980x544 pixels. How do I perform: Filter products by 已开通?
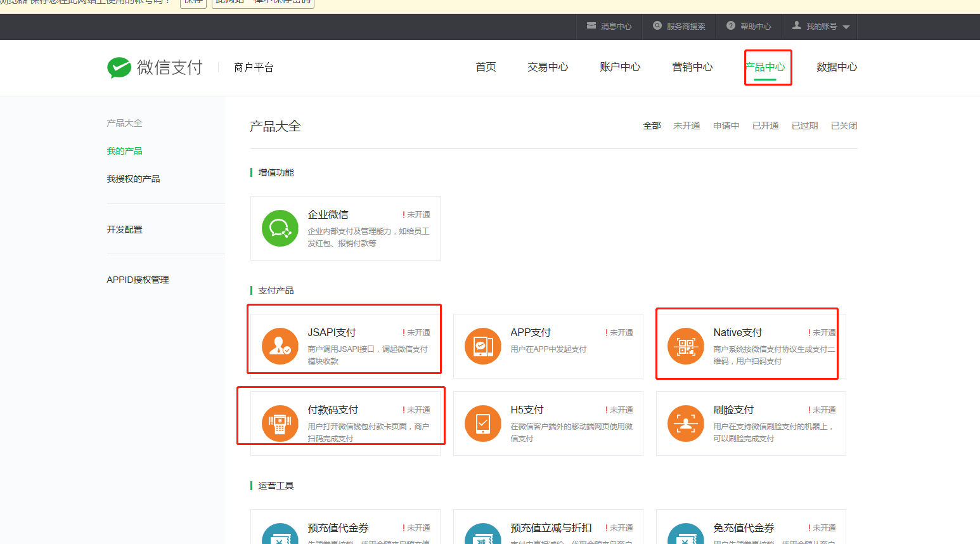click(x=766, y=126)
